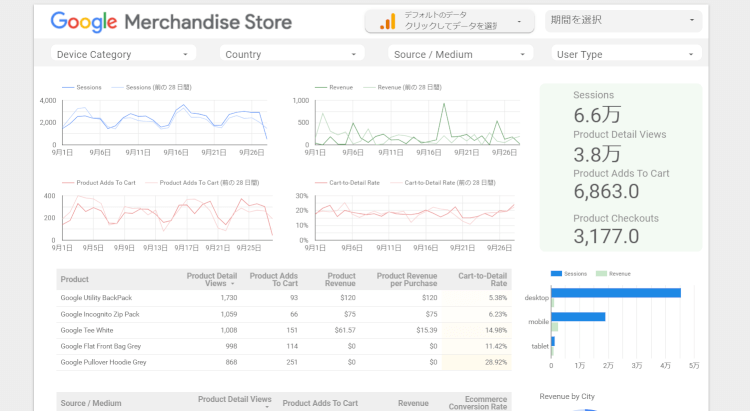The image size is (750, 411).
Task: Click the Product Adds To Cart chart legend
Action: click(99, 183)
